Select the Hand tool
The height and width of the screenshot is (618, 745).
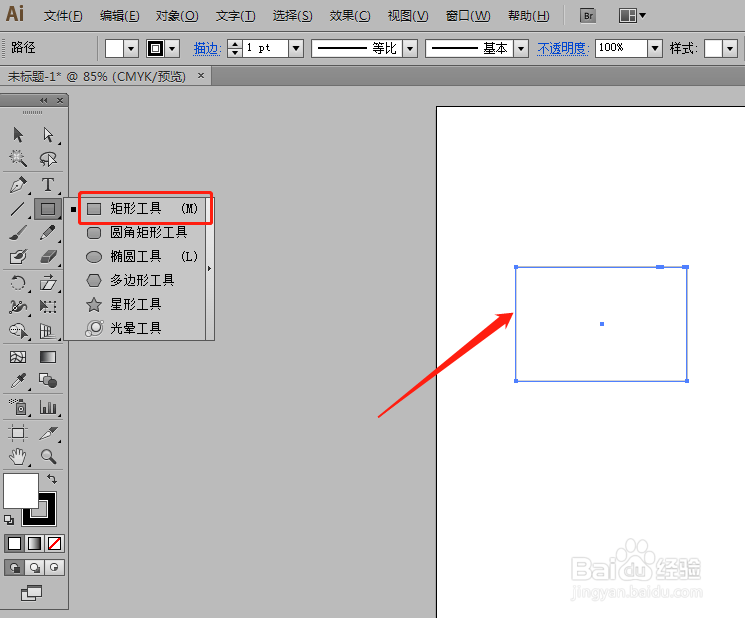point(18,457)
